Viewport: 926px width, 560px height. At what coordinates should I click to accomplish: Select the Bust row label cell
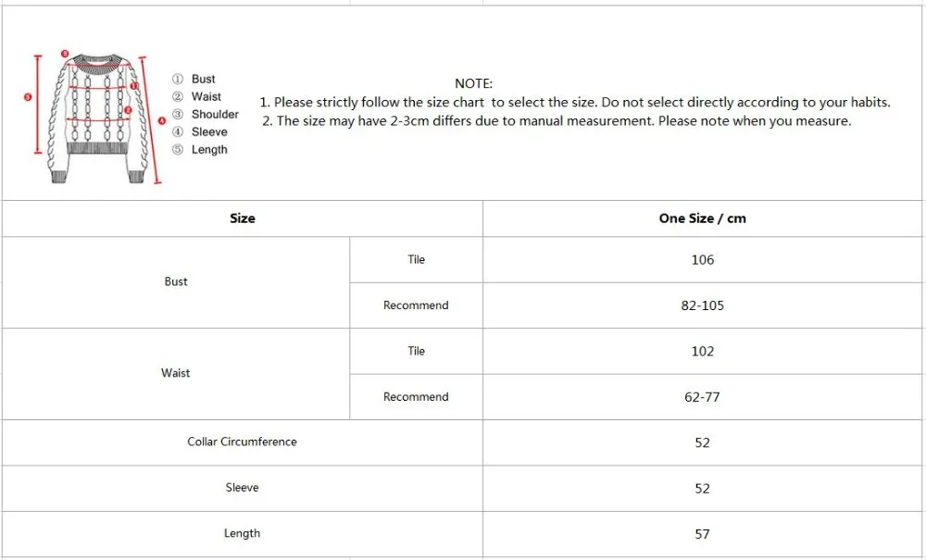click(x=176, y=282)
